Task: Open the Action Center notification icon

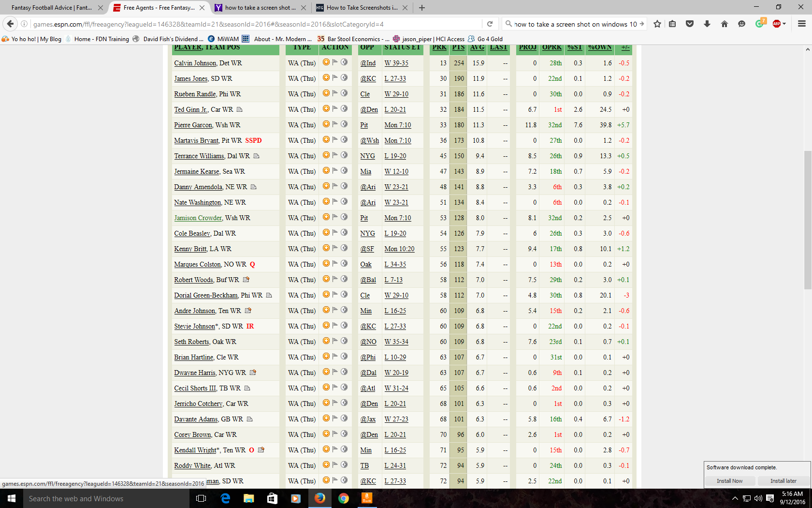Action: [770, 498]
